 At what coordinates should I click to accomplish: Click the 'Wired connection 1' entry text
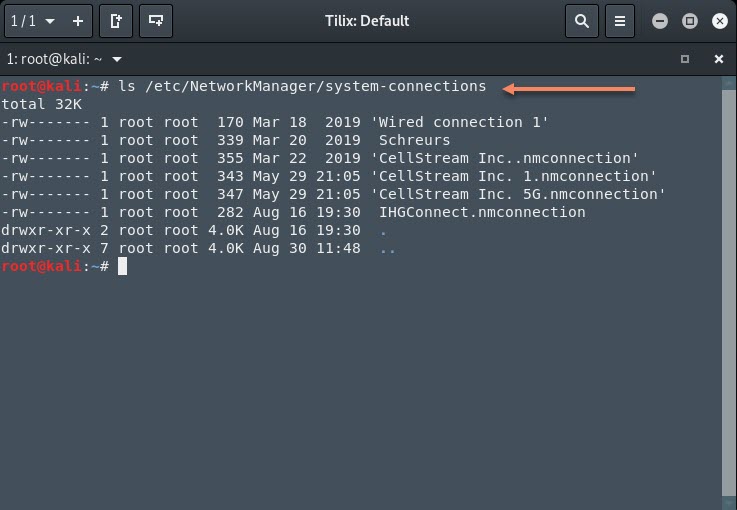460,122
